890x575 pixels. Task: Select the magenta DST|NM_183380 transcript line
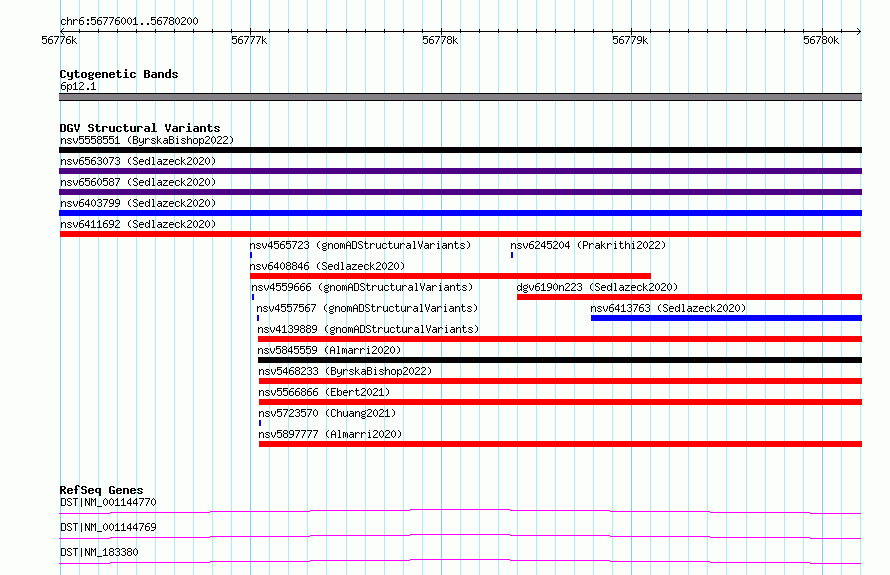pyautogui.click(x=460, y=561)
